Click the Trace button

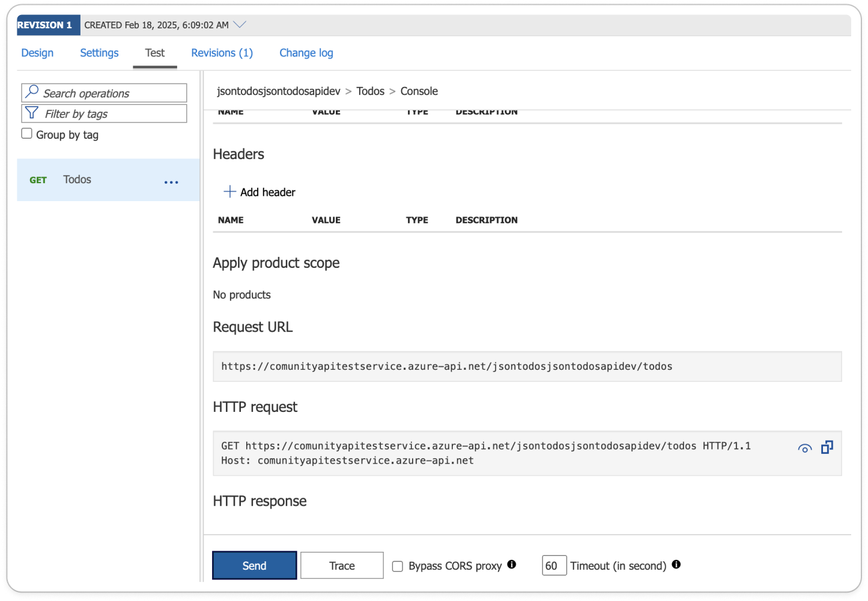click(342, 566)
